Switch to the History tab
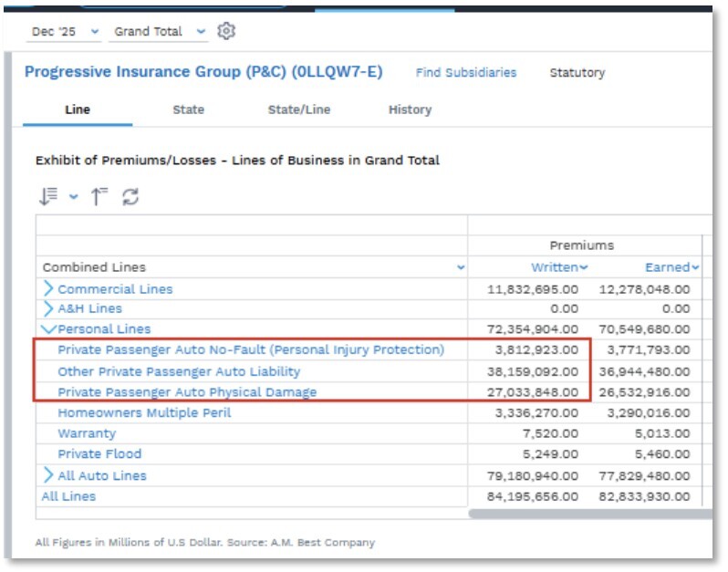 [410, 109]
